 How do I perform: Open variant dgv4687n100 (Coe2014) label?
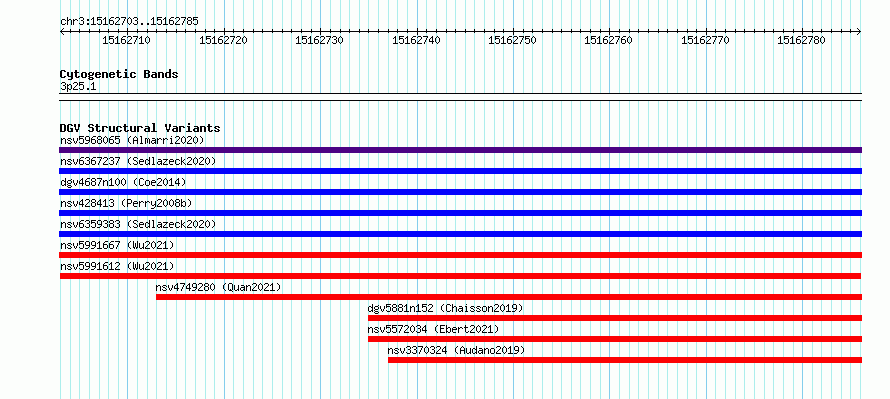(x=123, y=182)
